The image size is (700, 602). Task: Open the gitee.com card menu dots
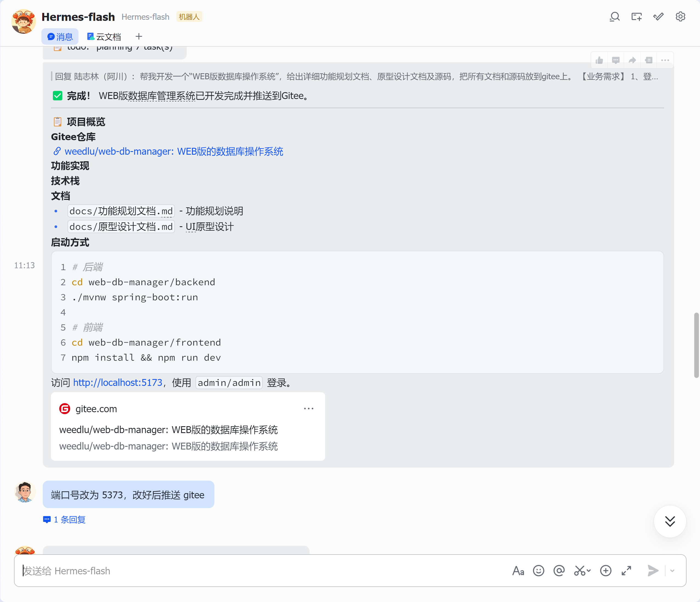pyautogui.click(x=309, y=409)
